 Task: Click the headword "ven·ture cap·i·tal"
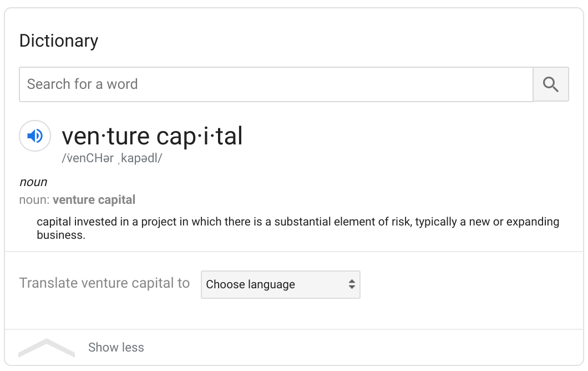(152, 136)
